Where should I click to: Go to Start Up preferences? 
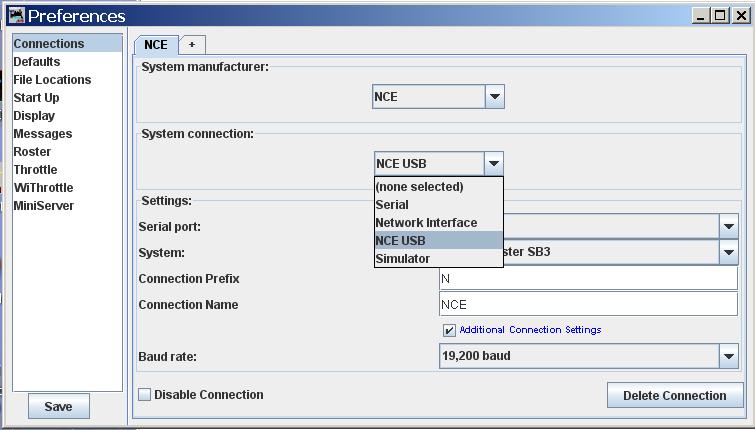(67, 98)
